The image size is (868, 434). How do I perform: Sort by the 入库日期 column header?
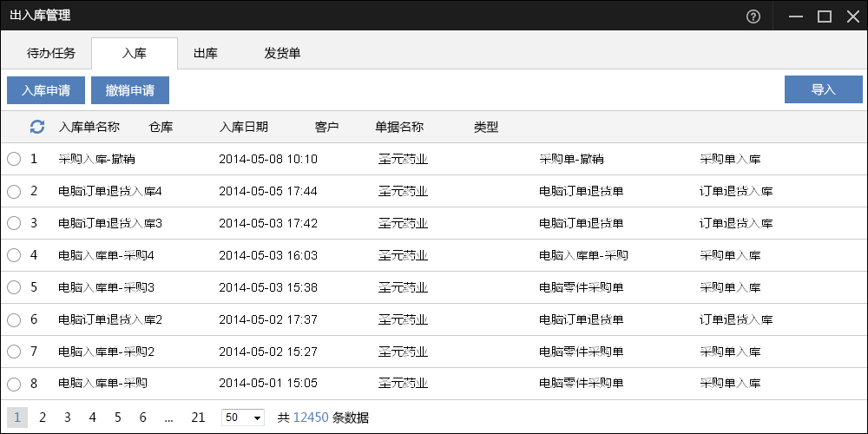click(x=244, y=128)
